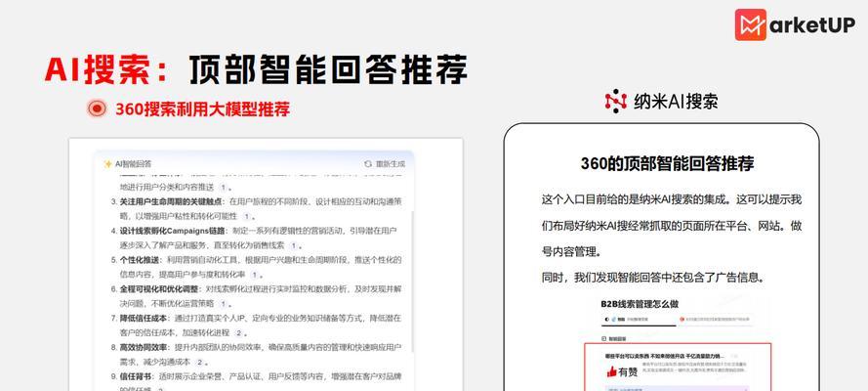This screenshot has height=391, width=868.
Task: Click the 智能回答 label in the thumbnail
Action: (617, 337)
